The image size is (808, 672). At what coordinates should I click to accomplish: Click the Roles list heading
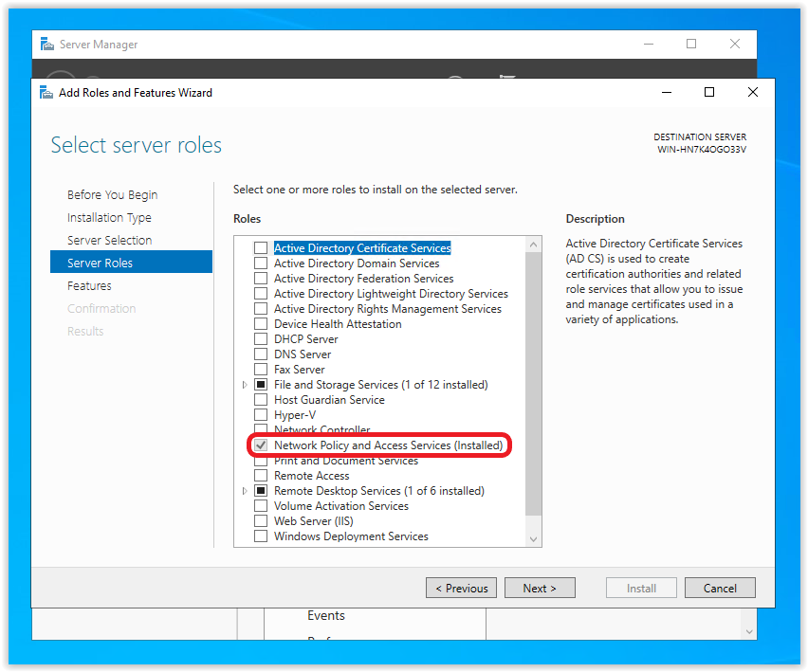(248, 219)
